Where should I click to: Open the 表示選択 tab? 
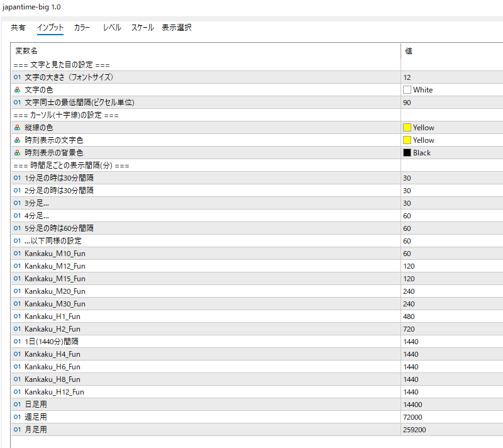pyautogui.click(x=177, y=28)
